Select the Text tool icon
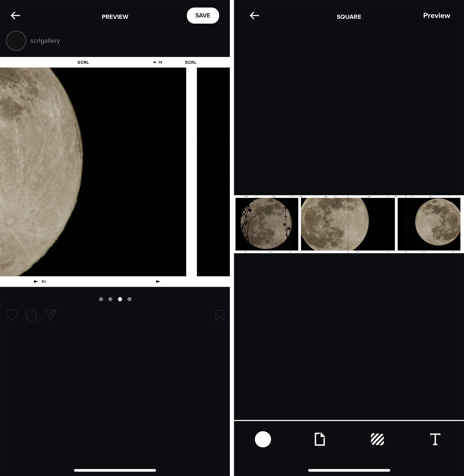The width and height of the screenshot is (464, 476). pyautogui.click(x=435, y=439)
